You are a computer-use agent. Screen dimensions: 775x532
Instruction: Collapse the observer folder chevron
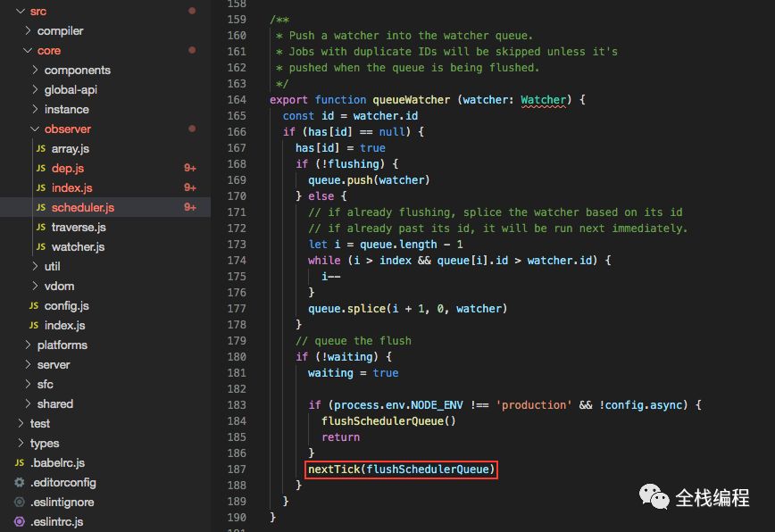click(35, 129)
